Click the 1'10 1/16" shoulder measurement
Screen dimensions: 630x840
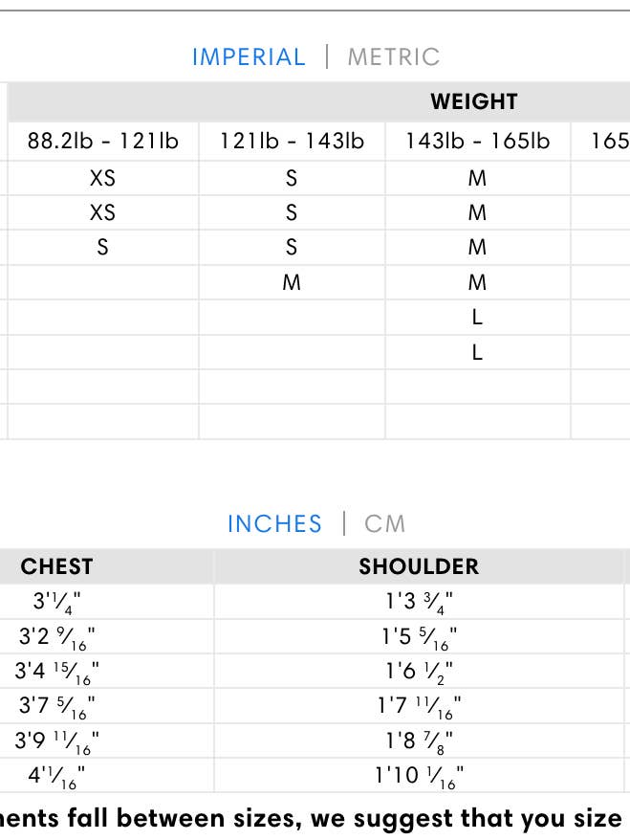click(x=419, y=776)
